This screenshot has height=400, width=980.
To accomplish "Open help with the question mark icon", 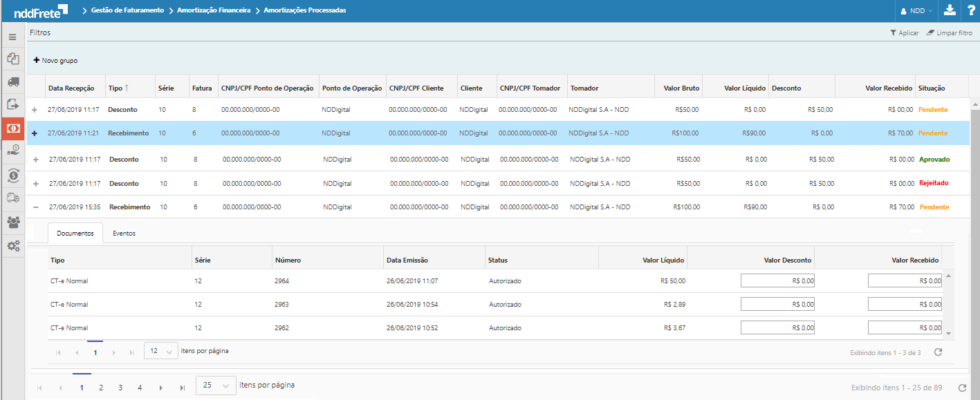I will pos(970,10).
